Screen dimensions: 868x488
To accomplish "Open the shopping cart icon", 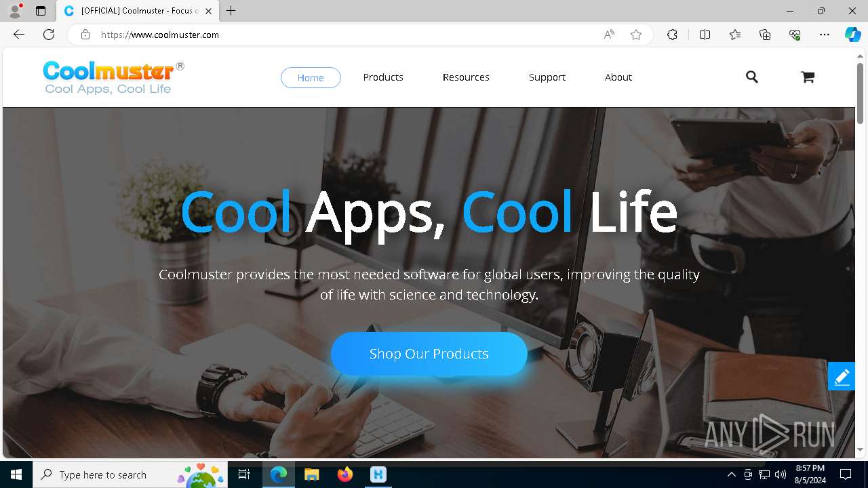I will click(807, 77).
